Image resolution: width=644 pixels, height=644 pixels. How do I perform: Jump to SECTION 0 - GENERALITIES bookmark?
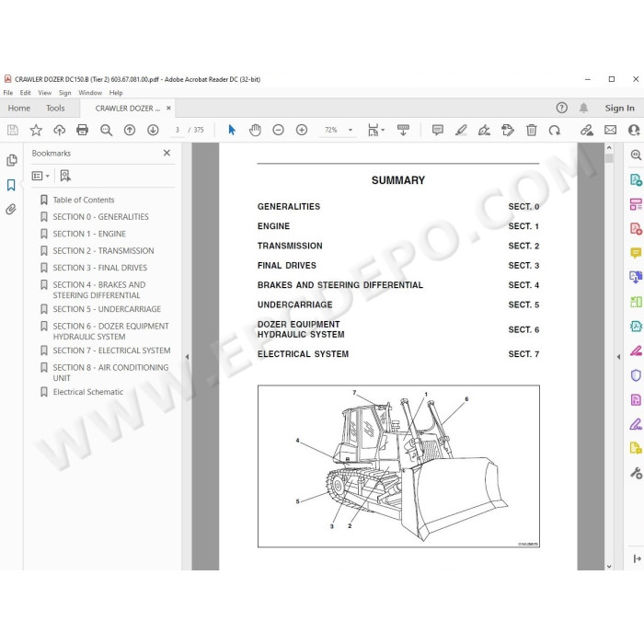(100, 217)
